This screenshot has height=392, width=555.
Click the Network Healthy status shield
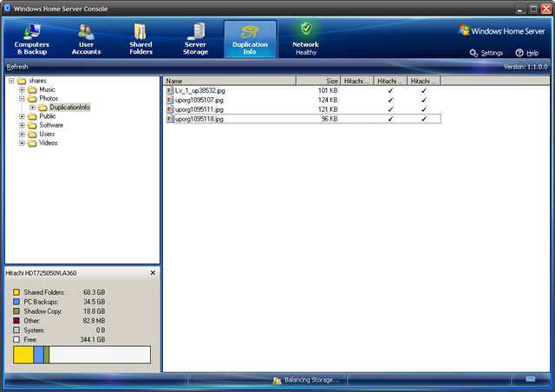pyautogui.click(x=306, y=29)
